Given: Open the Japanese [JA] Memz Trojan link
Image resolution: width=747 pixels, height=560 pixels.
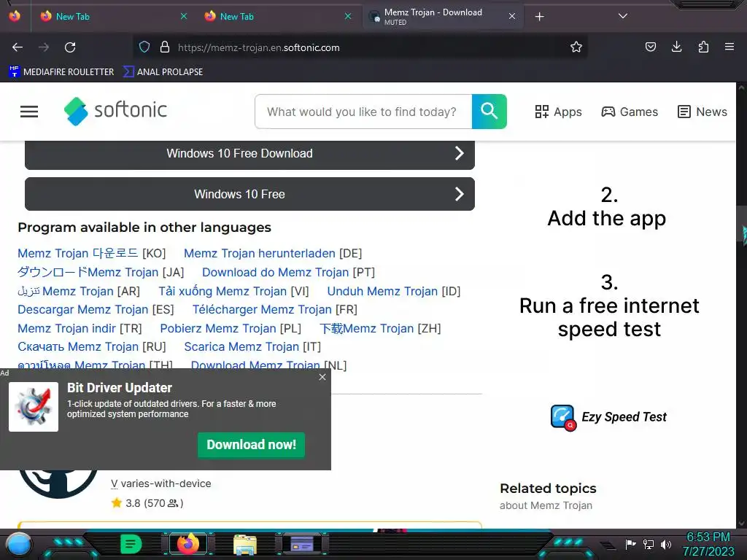Looking at the screenshot, I should coord(88,273).
